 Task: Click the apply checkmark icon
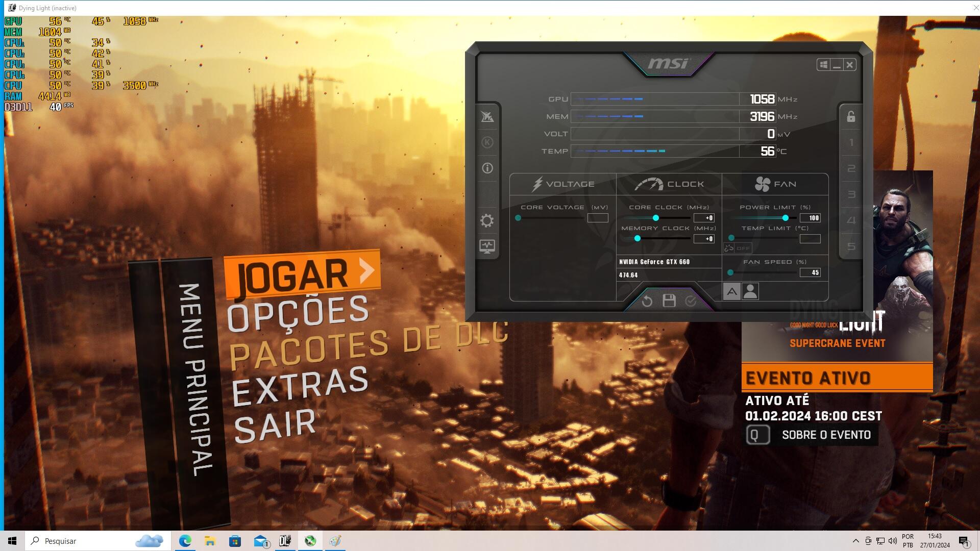pyautogui.click(x=691, y=301)
